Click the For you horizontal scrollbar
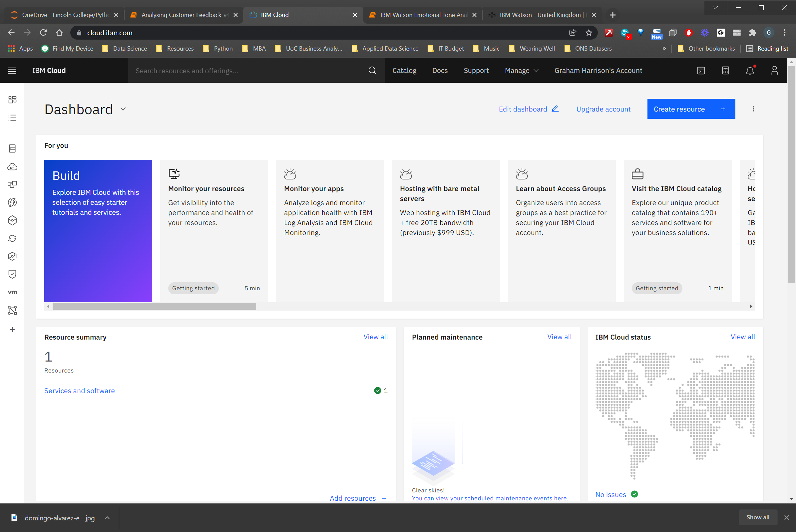The width and height of the screenshot is (796, 532). point(154,306)
